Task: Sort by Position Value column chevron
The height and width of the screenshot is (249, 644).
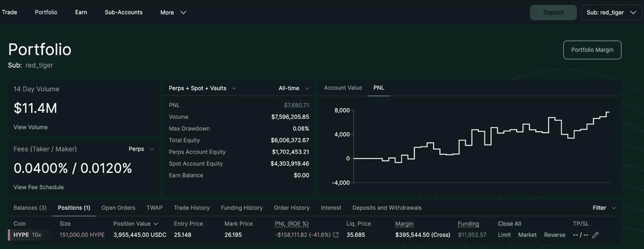Action: click(156, 224)
